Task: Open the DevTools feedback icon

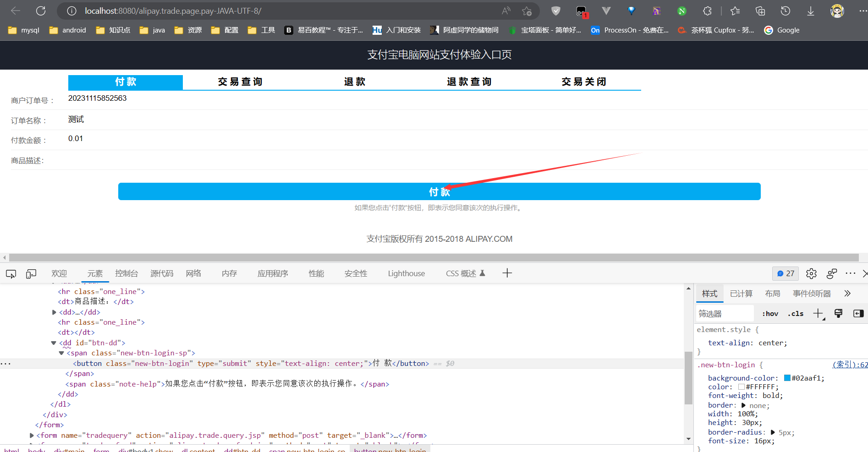Action: pos(832,273)
